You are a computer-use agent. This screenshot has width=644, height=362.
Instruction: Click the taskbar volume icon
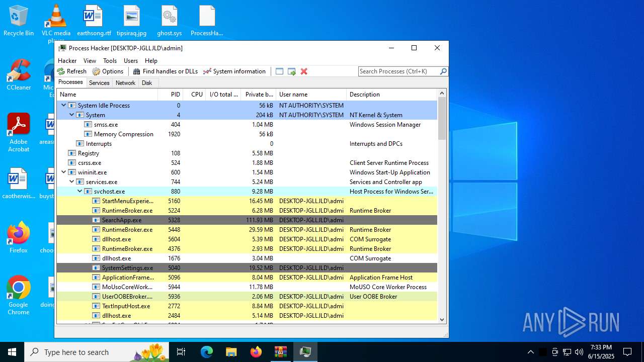click(579, 352)
